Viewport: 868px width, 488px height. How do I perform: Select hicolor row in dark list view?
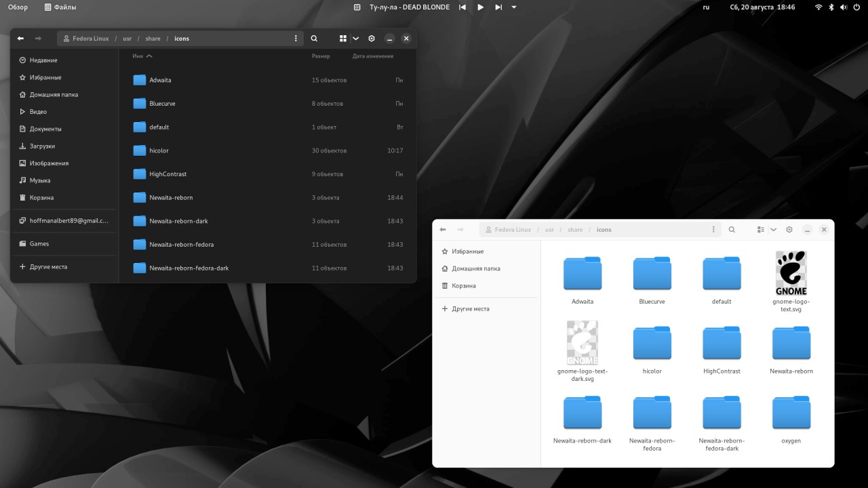click(268, 150)
